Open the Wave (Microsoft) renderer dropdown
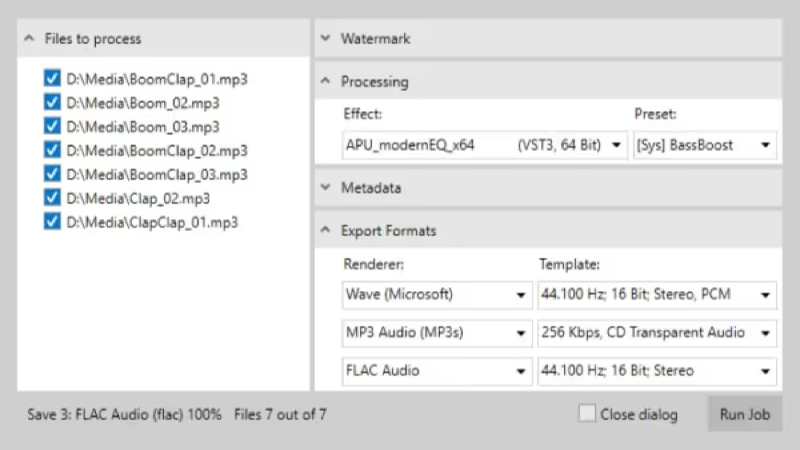Viewport: 800px width, 450px height. [x=437, y=295]
